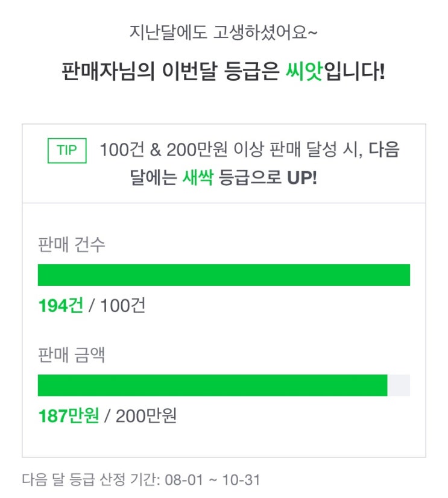Click the 등급으로 text in the tip
Viewport: 448px width, 498px height.
click(x=249, y=178)
